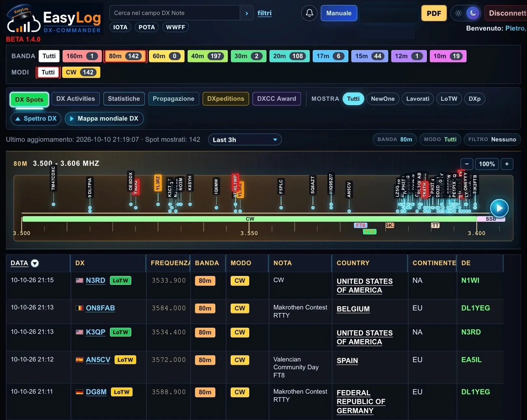Show only LoTW spots
The height and width of the screenshot is (420, 527).
tap(449, 99)
